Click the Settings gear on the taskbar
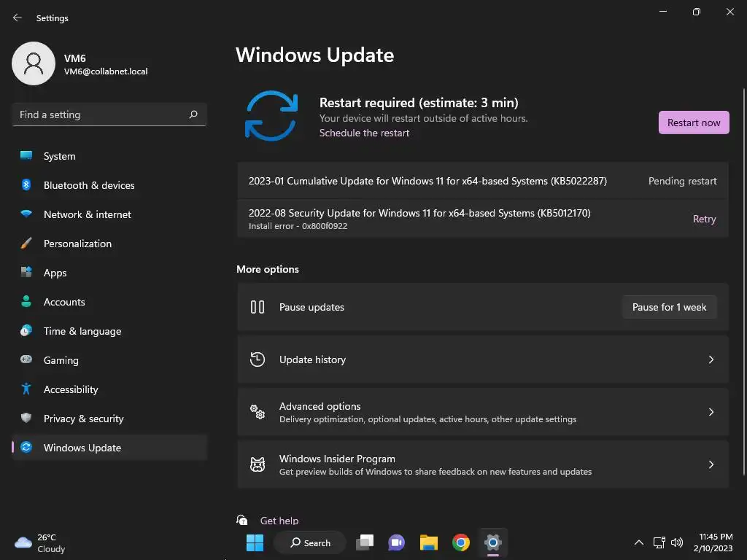747x560 pixels. click(x=493, y=542)
